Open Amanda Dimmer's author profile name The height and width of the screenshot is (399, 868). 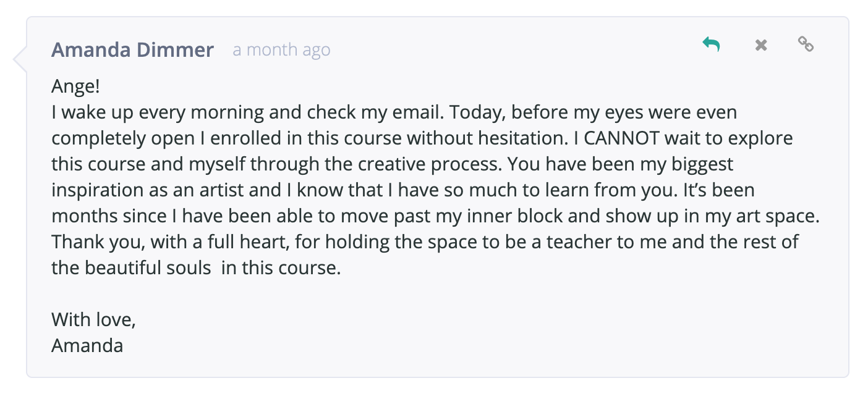click(x=132, y=49)
